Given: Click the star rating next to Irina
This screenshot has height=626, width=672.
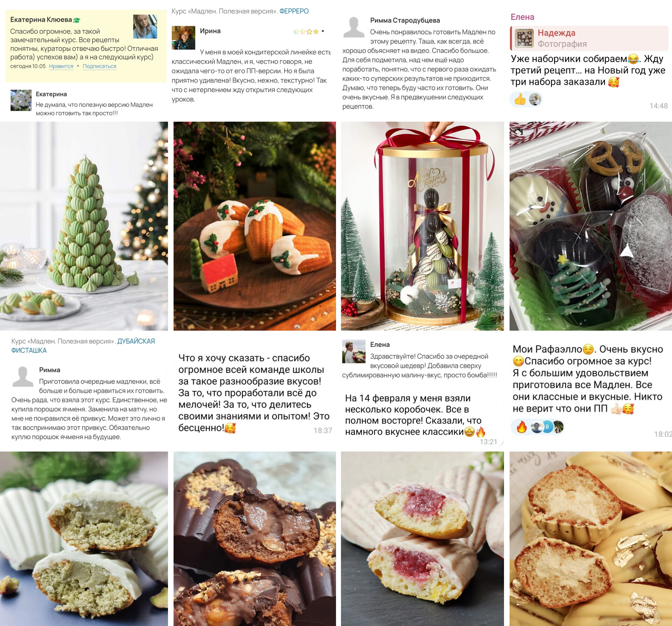Looking at the screenshot, I should (306, 31).
